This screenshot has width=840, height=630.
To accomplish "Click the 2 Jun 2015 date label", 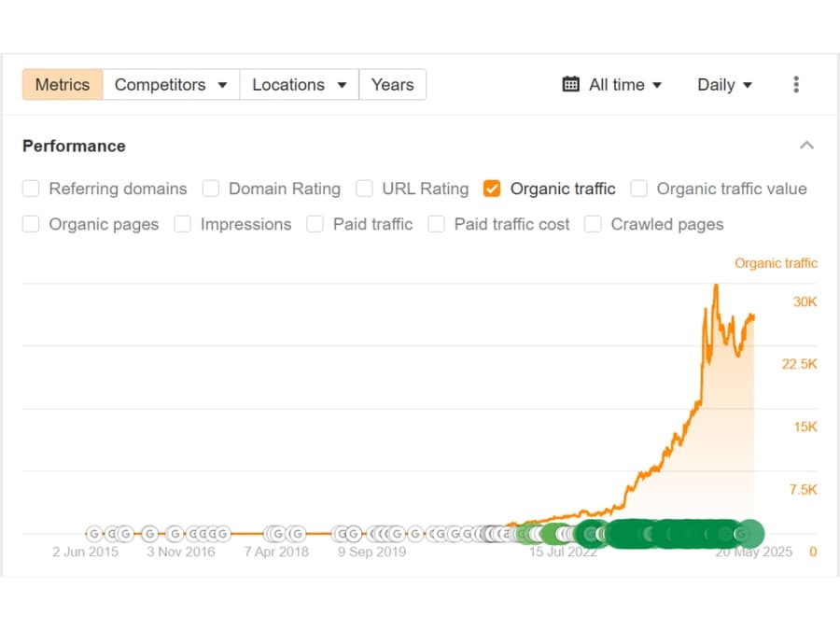I will (85, 552).
